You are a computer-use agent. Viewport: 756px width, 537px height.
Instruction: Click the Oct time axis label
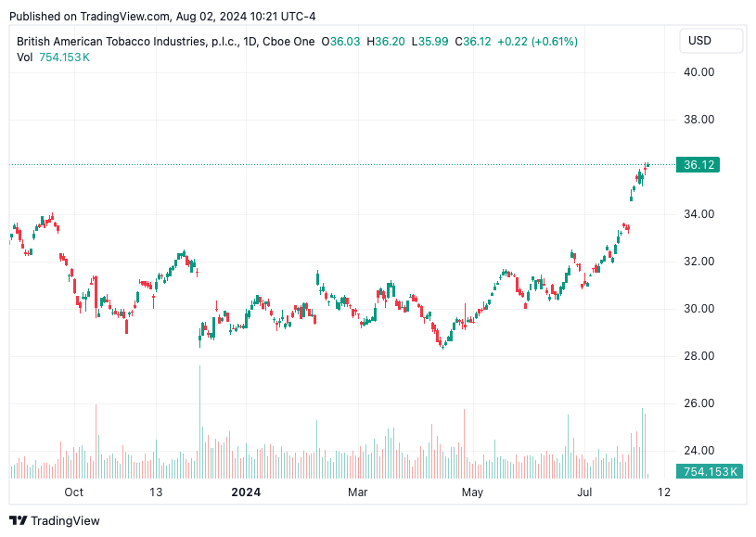pos(74,492)
